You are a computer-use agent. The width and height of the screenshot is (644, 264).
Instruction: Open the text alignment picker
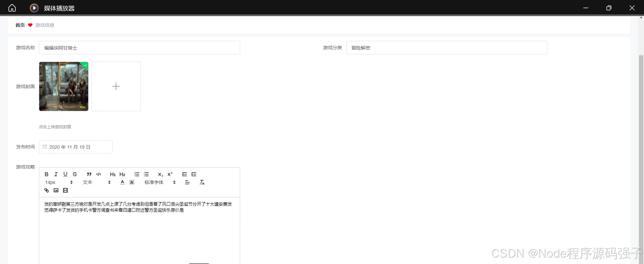[x=187, y=182]
